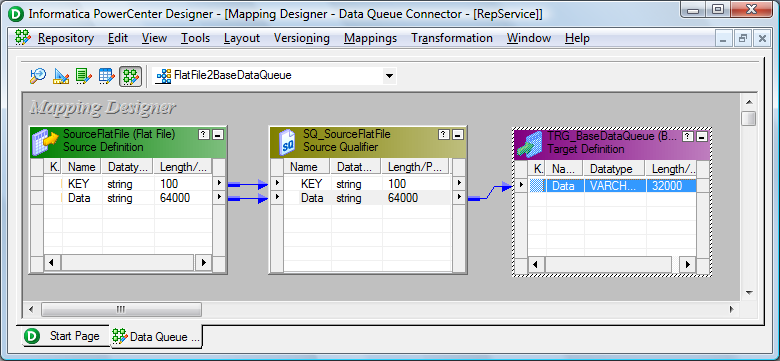
Task: Select the Data row in TRG_BaseDataQueue
Action: click(612, 185)
